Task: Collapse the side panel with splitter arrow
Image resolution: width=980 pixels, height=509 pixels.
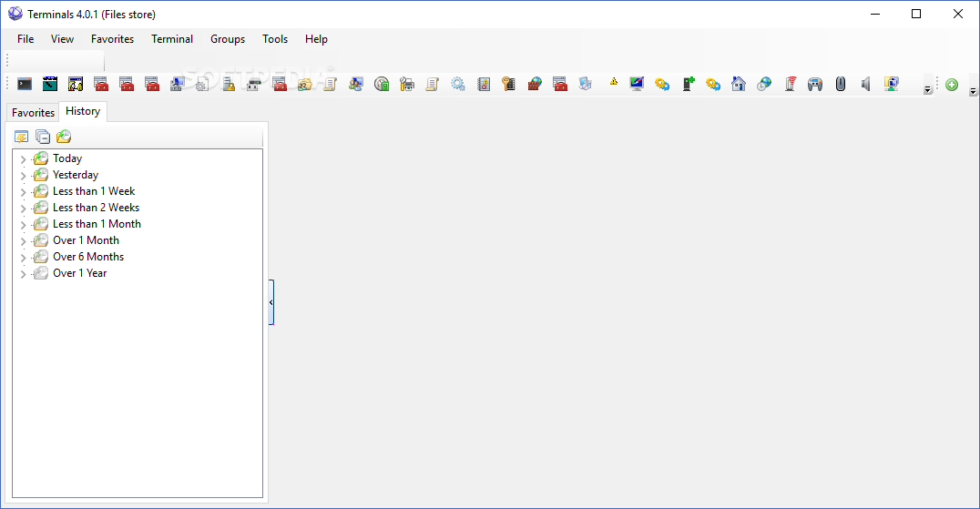Action: (x=271, y=302)
